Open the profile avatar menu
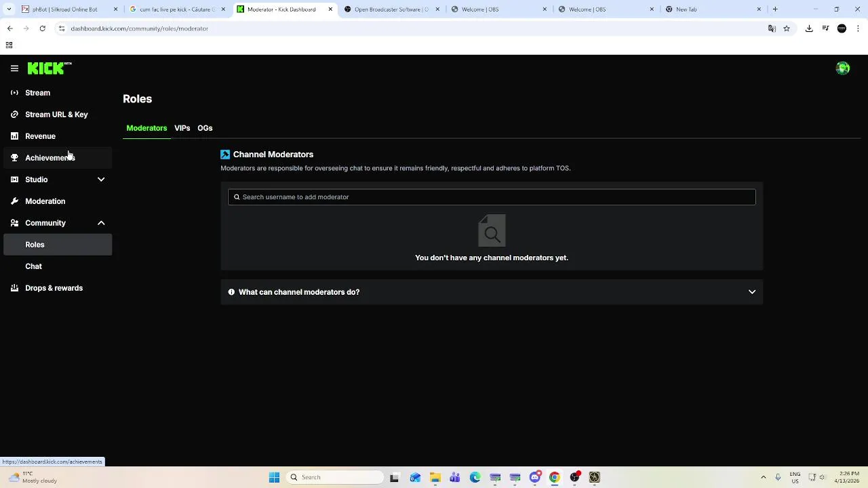 coord(843,68)
